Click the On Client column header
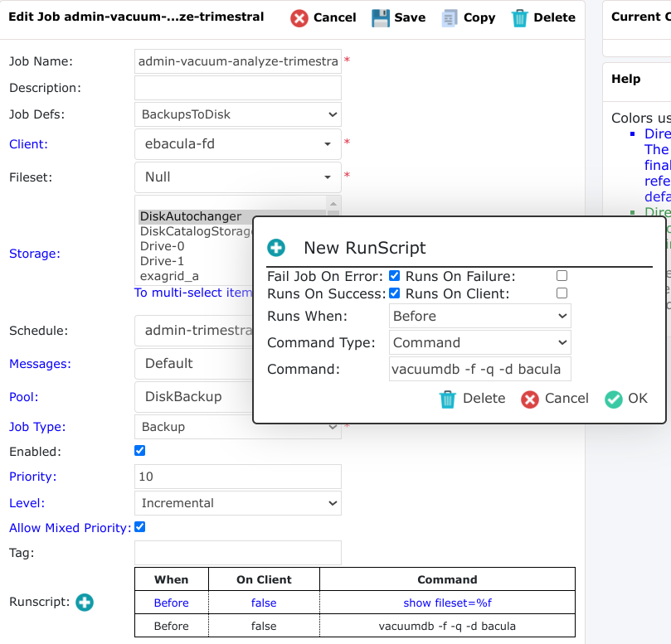 click(x=264, y=579)
